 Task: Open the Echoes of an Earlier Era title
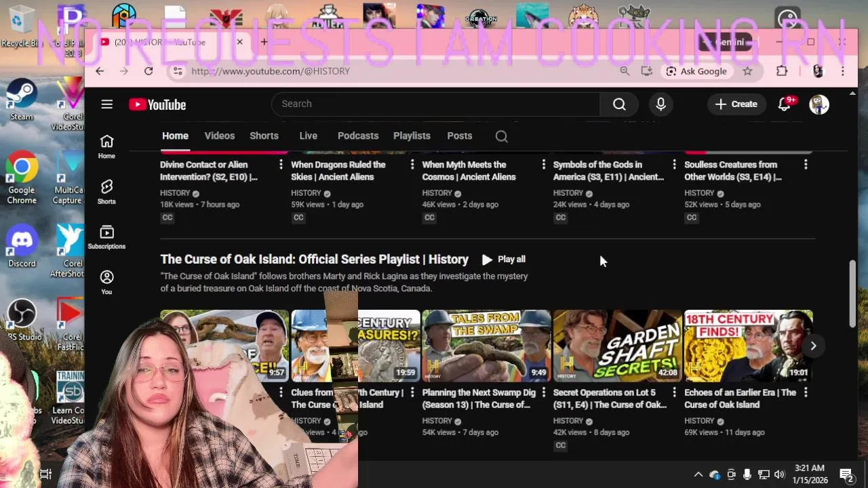pos(741,399)
